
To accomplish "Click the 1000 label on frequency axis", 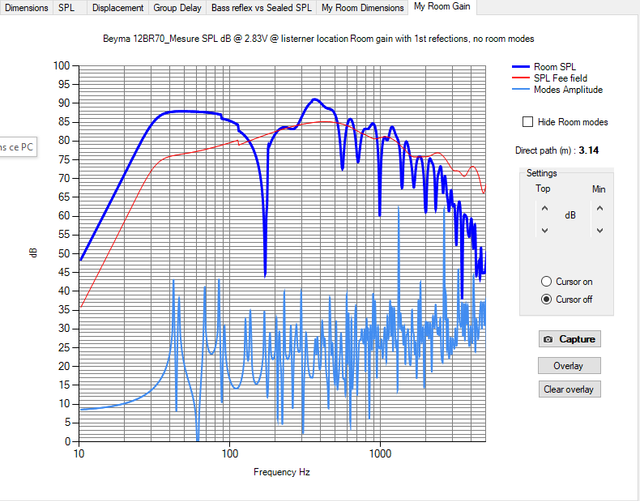I will click(380, 454).
